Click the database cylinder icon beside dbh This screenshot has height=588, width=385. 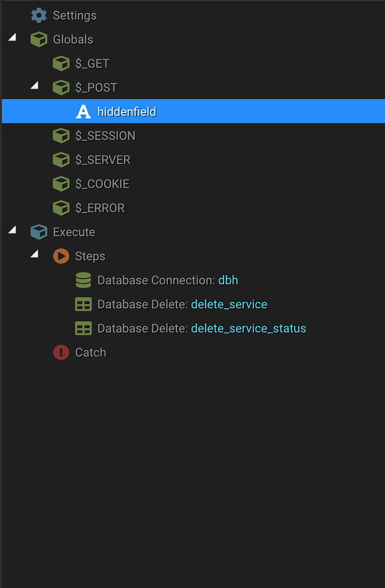point(83,280)
